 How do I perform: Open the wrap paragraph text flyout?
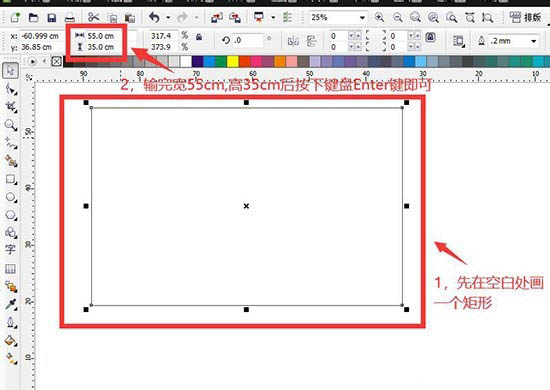click(458, 41)
